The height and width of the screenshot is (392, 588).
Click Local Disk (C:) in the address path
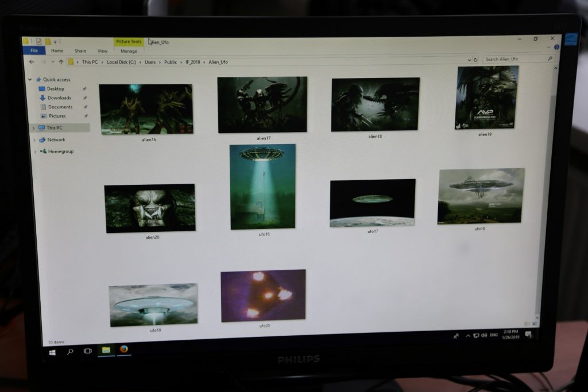click(121, 62)
